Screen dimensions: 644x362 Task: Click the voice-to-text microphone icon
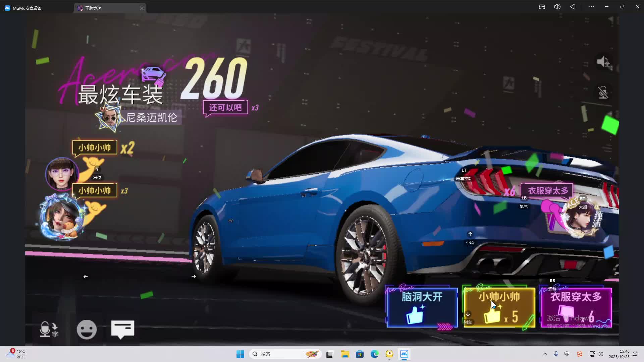point(49,329)
